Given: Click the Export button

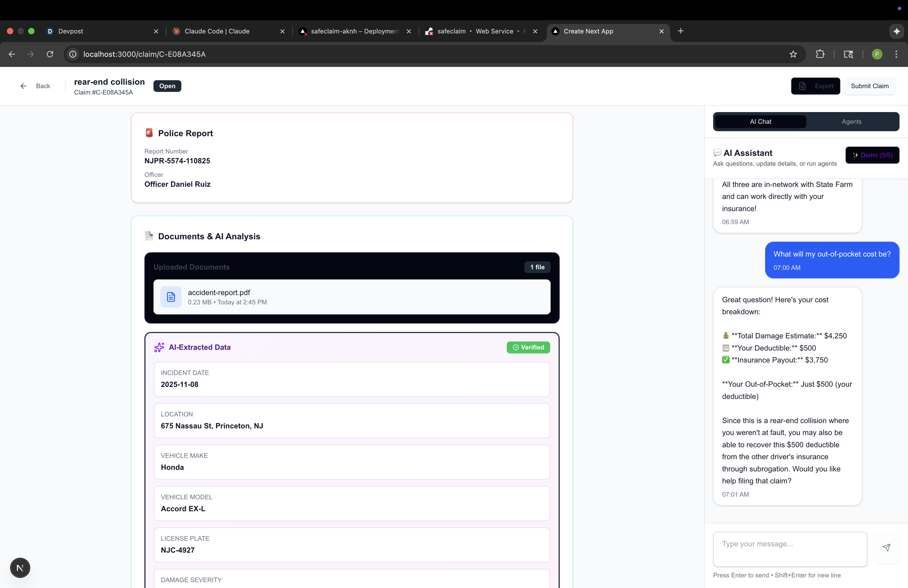Looking at the screenshot, I should coord(815,86).
